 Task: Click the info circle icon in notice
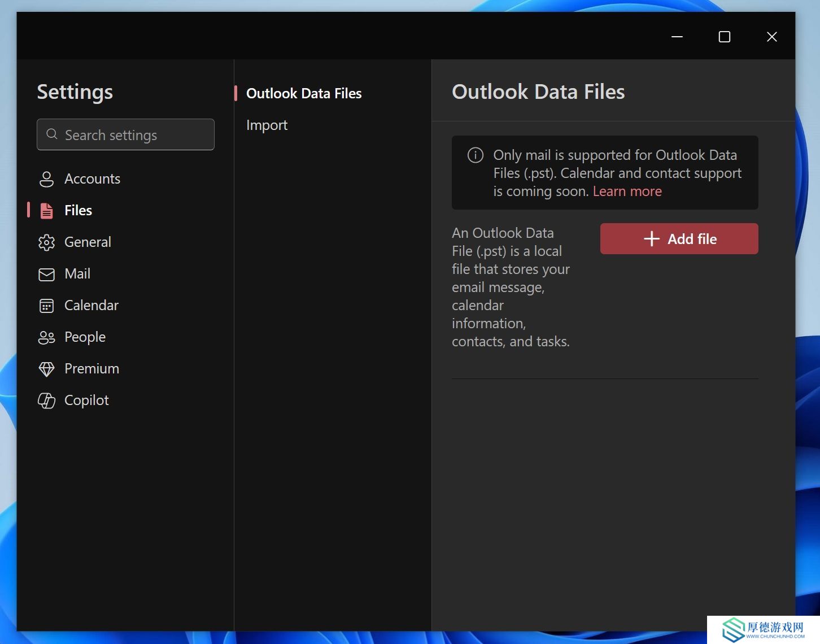[476, 155]
